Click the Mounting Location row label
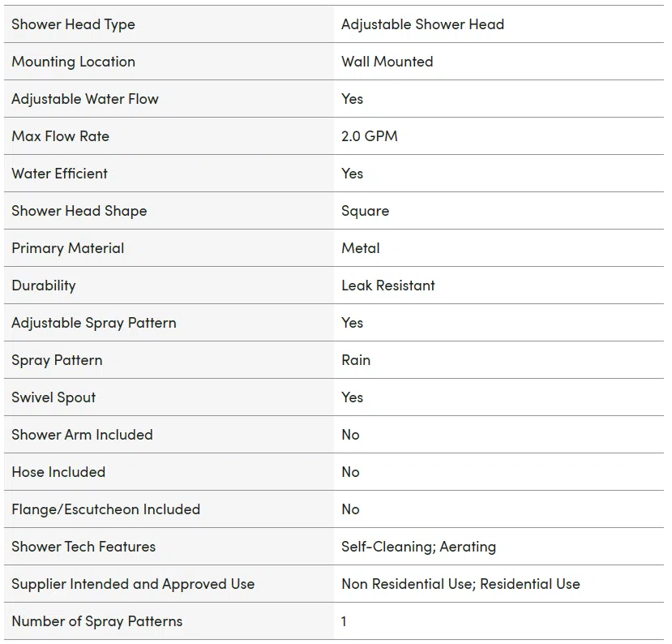Viewport: 672px width, 644px height. [73, 62]
